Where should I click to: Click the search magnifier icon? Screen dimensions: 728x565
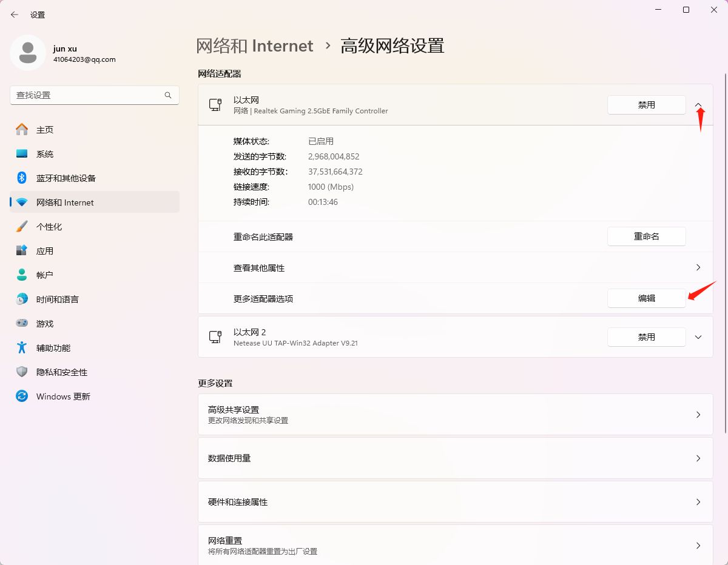point(168,95)
